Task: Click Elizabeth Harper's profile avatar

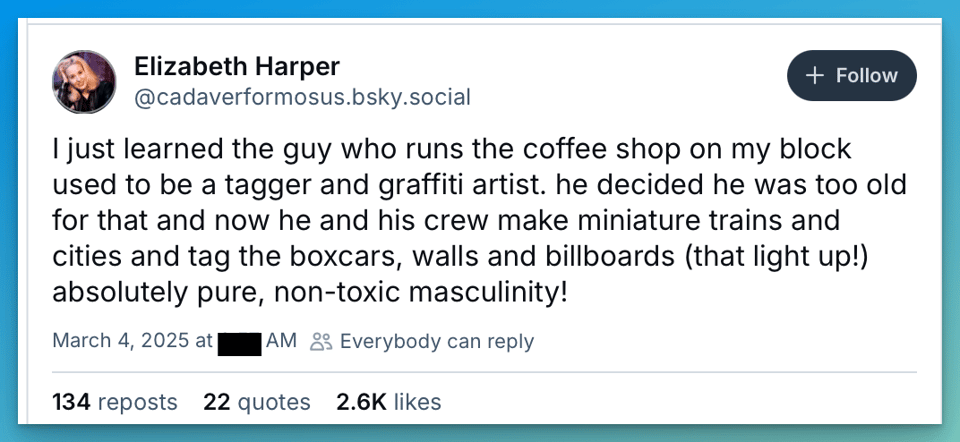Action: 84,81
